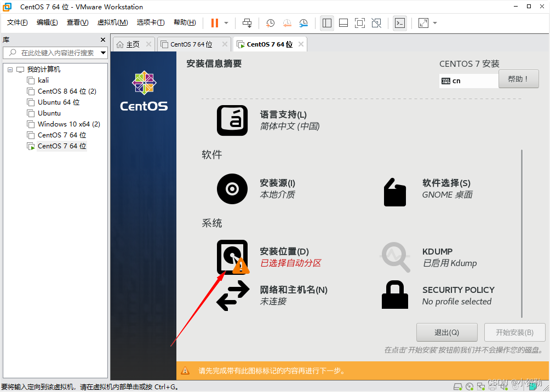Screen dimensions: 550x392
Task: Open the 帮助(H) menu
Action: [185, 22]
